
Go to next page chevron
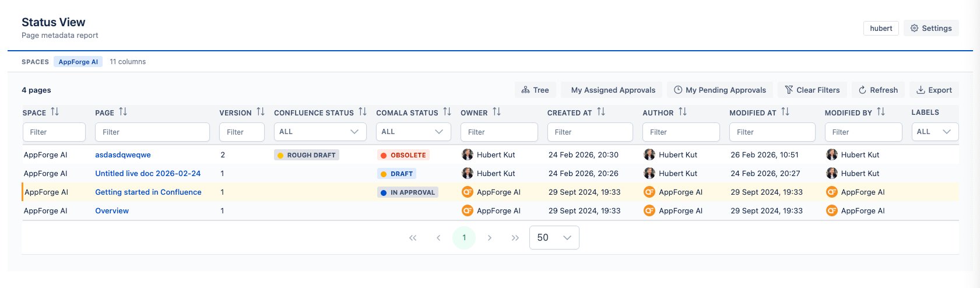(490, 238)
